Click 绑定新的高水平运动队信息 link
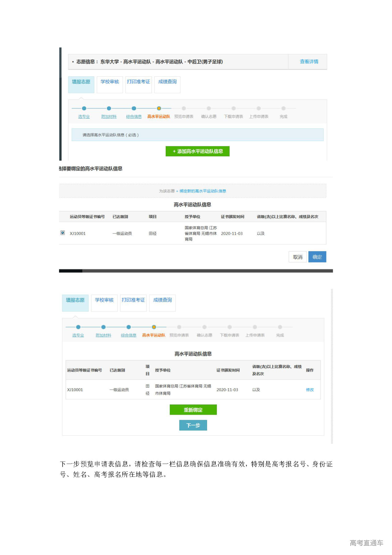Image resolution: width=392 pixels, height=555 pixels. [202, 191]
